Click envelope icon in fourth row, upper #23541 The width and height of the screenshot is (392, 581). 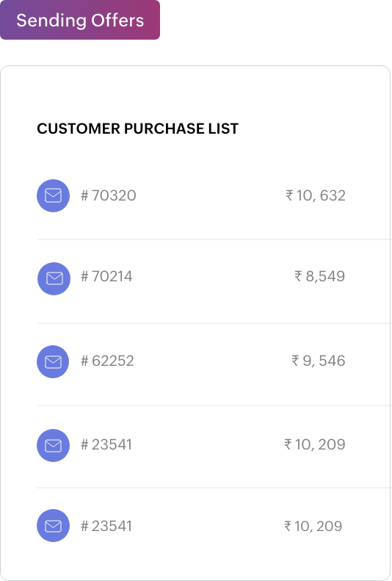click(53, 445)
